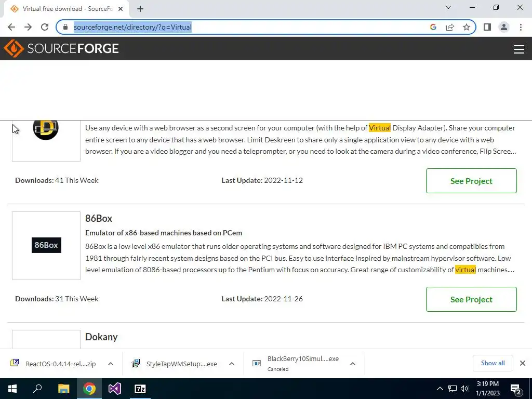
Task: Click the tab search chevron in the title bar
Action: click(448, 7)
